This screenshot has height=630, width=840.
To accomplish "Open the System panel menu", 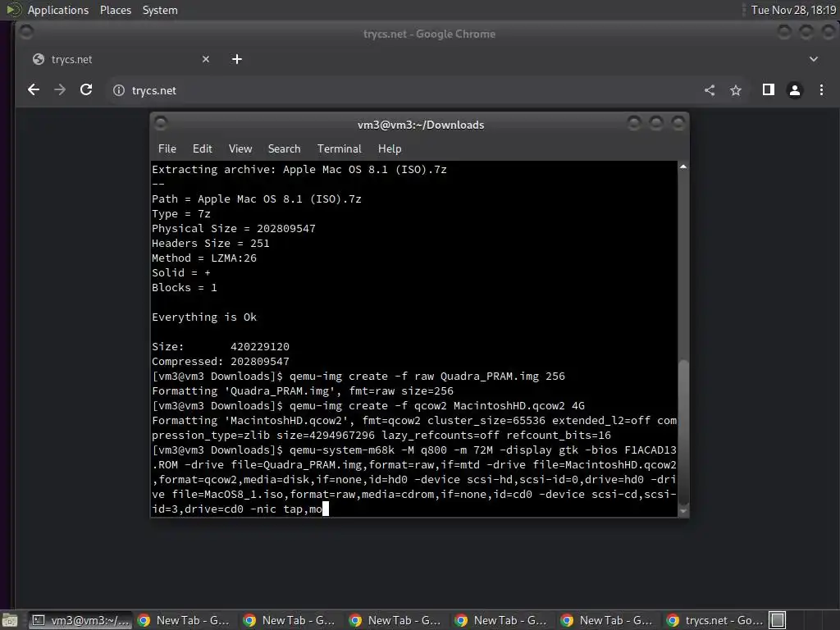I will coord(160,10).
